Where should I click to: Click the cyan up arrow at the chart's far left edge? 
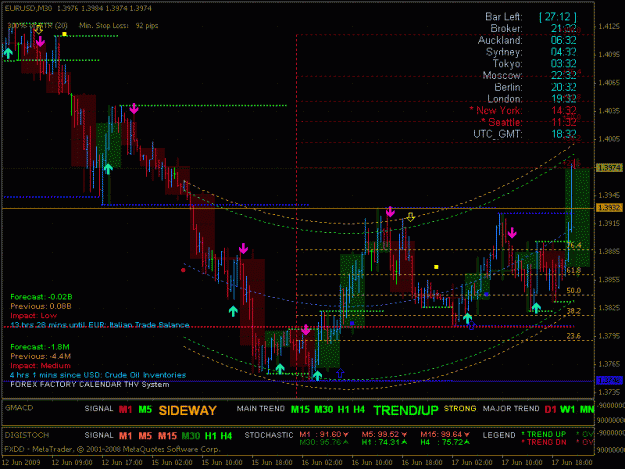(x=8, y=53)
